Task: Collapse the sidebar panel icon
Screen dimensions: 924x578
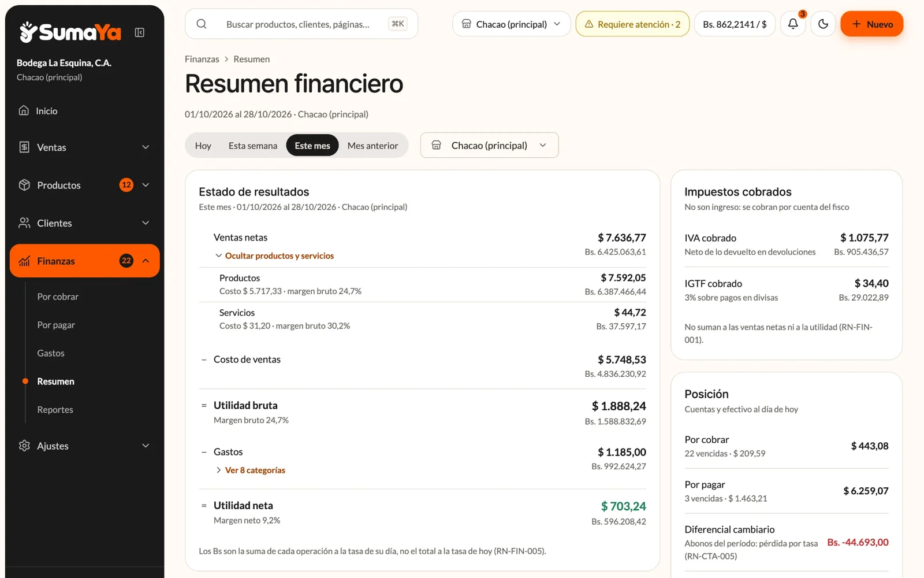Action: (140, 32)
